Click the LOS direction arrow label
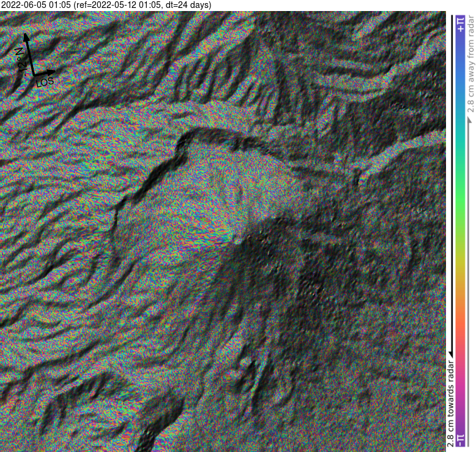The image size is (476, 452). [45, 81]
